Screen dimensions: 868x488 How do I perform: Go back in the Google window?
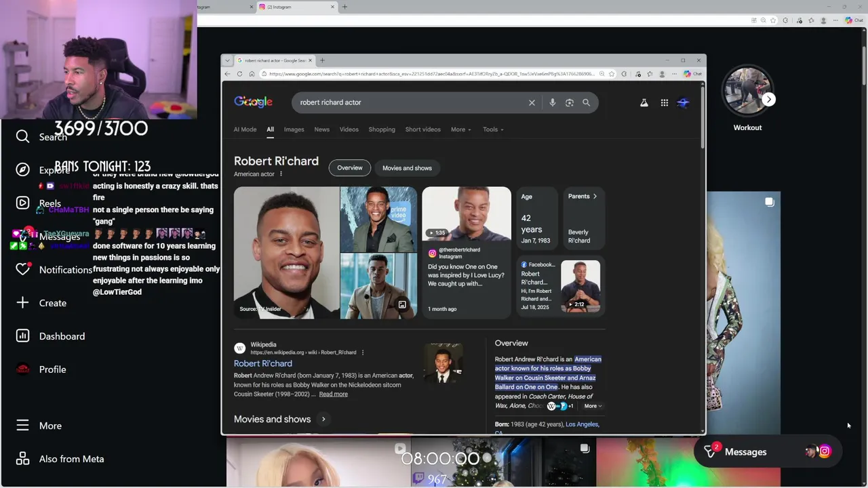[x=227, y=74]
